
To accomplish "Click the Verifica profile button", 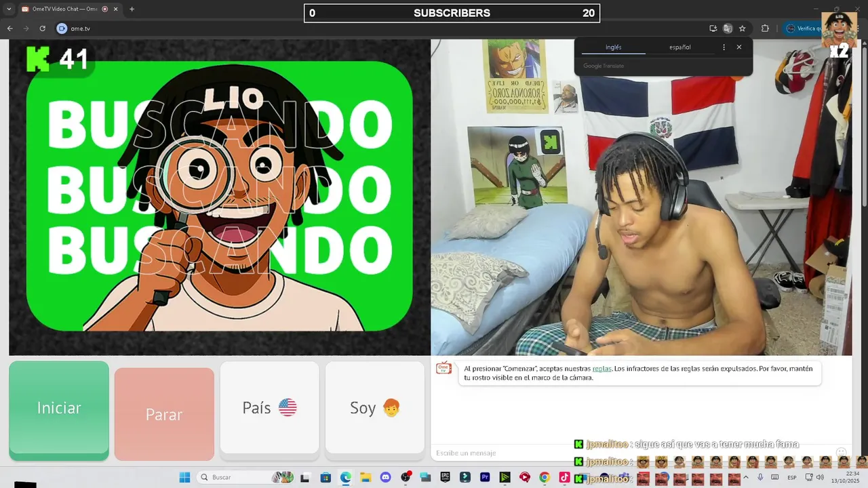I will tap(802, 28).
